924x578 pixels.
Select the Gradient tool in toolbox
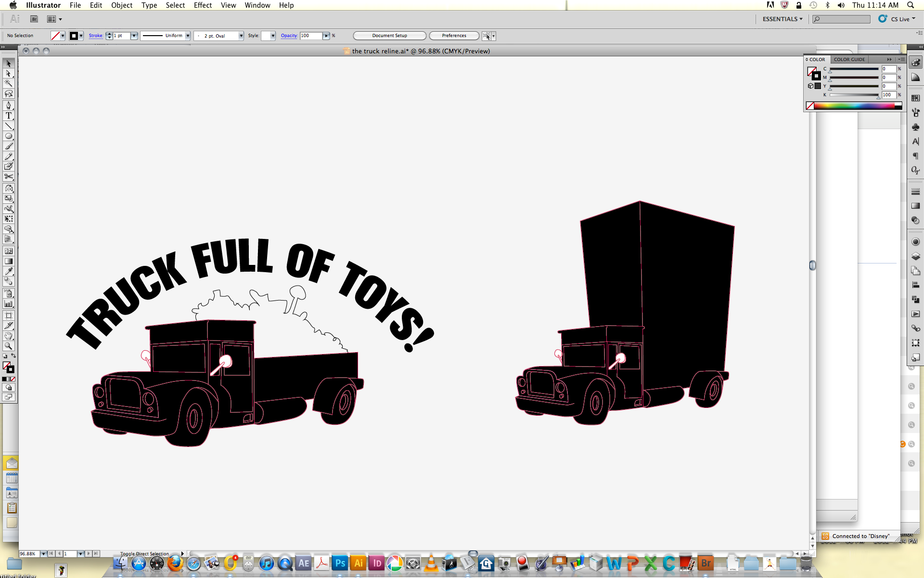click(x=9, y=261)
